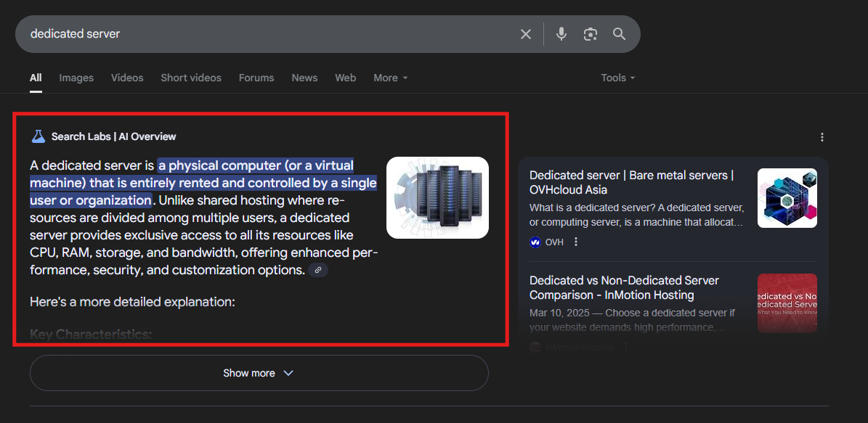Click the OVH site favicon
The image size is (868, 423).
(535, 242)
